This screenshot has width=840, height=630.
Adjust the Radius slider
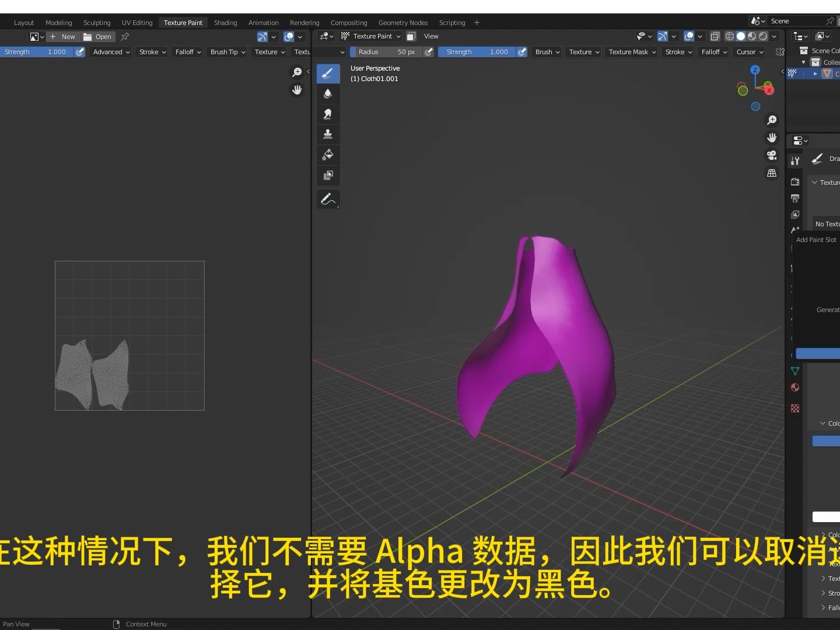coord(386,52)
